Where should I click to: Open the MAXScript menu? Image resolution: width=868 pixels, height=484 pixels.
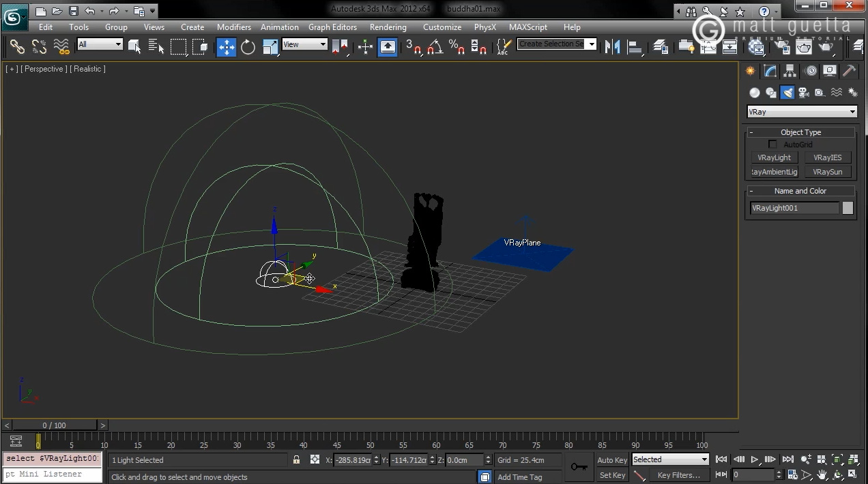[x=528, y=27]
